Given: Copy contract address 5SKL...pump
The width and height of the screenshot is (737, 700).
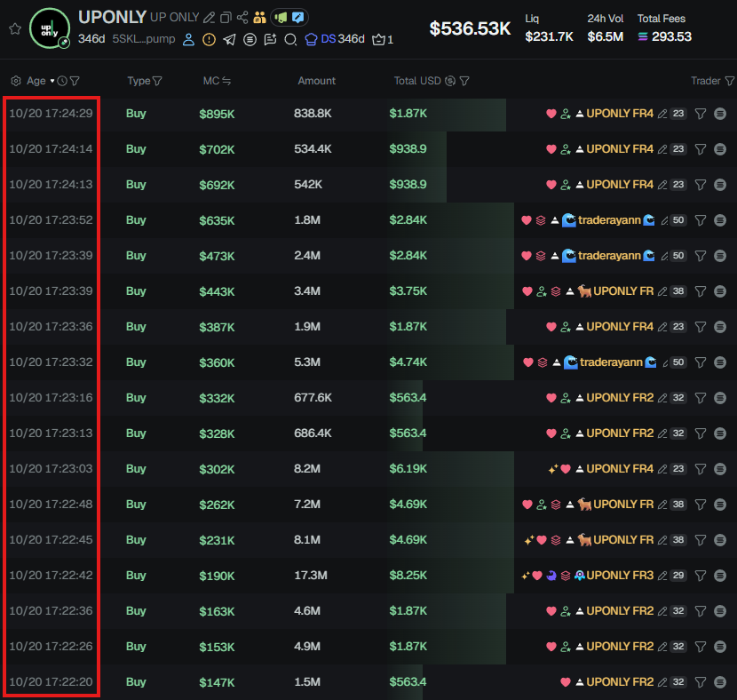Looking at the screenshot, I should coord(144,39).
